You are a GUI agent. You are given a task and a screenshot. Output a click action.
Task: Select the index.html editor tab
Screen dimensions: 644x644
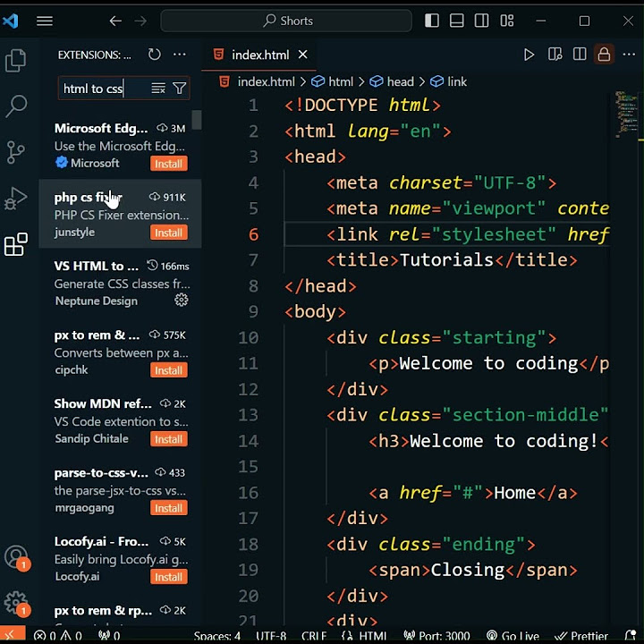[258, 55]
